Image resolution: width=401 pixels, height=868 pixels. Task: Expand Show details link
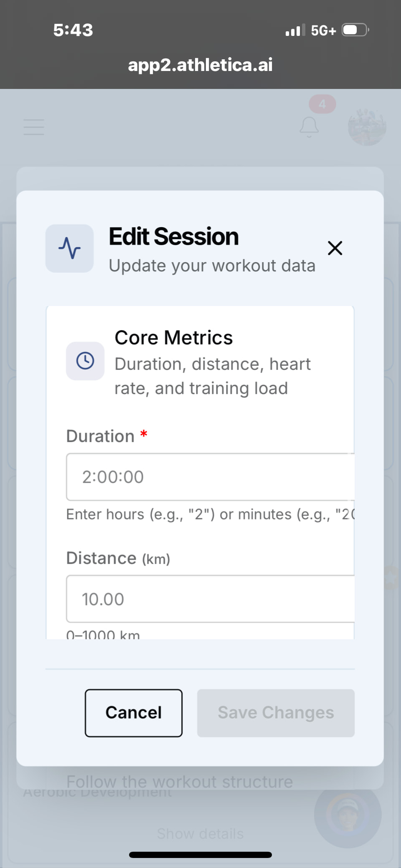click(200, 834)
